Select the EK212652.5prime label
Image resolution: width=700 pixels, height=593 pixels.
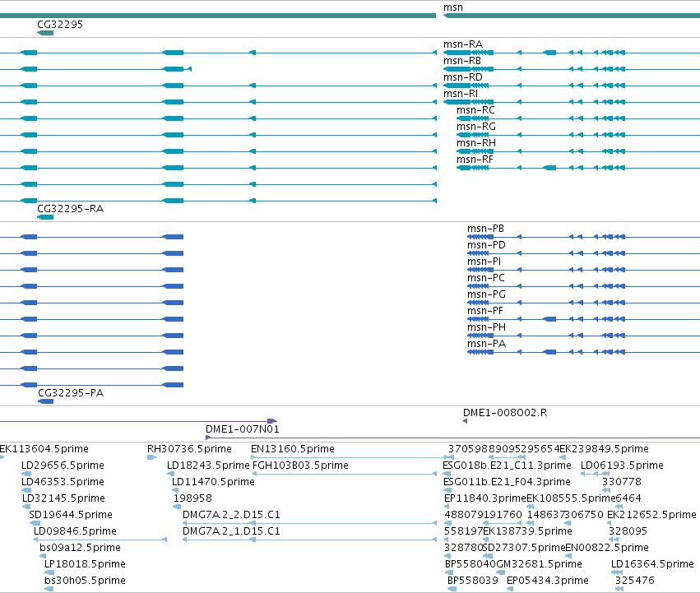click(x=651, y=516)
